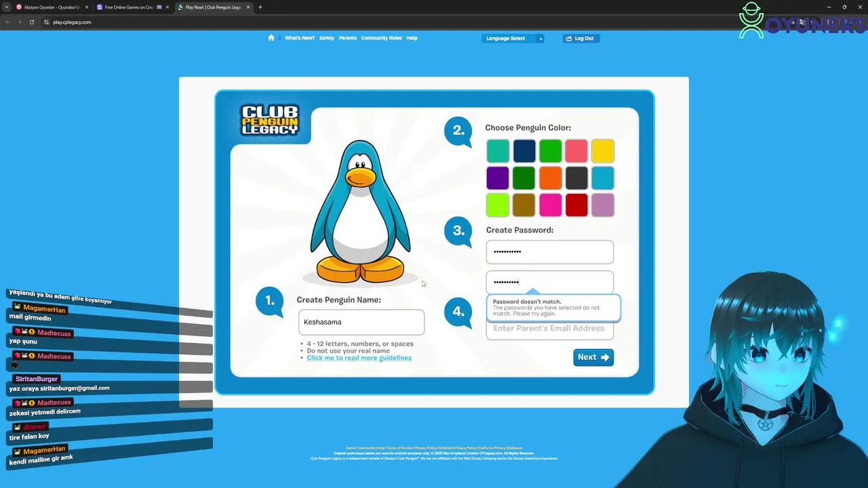Choose the hot pink penguin color

[x=551, y=205]
